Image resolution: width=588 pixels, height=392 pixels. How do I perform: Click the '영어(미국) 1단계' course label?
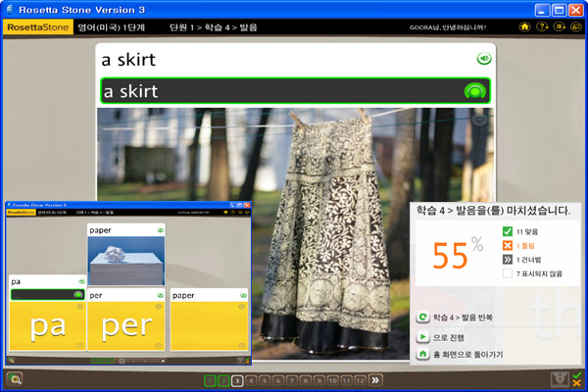coord(111,27)
